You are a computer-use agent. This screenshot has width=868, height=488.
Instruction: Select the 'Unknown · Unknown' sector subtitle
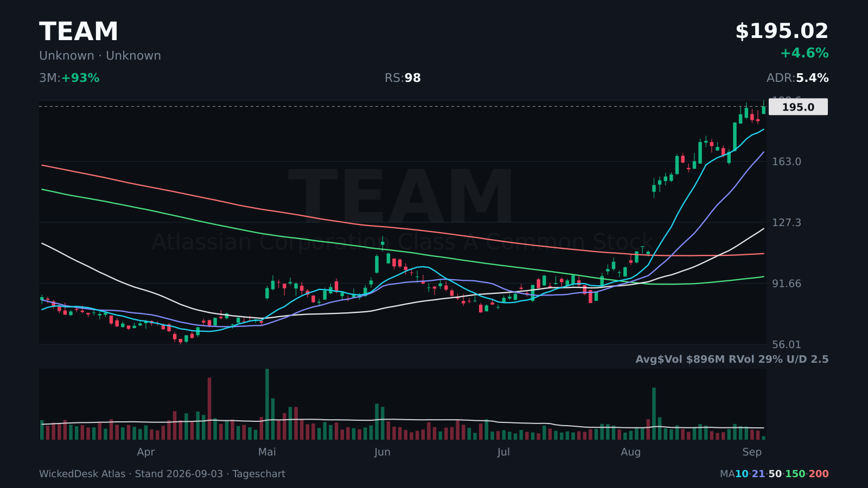100,56
